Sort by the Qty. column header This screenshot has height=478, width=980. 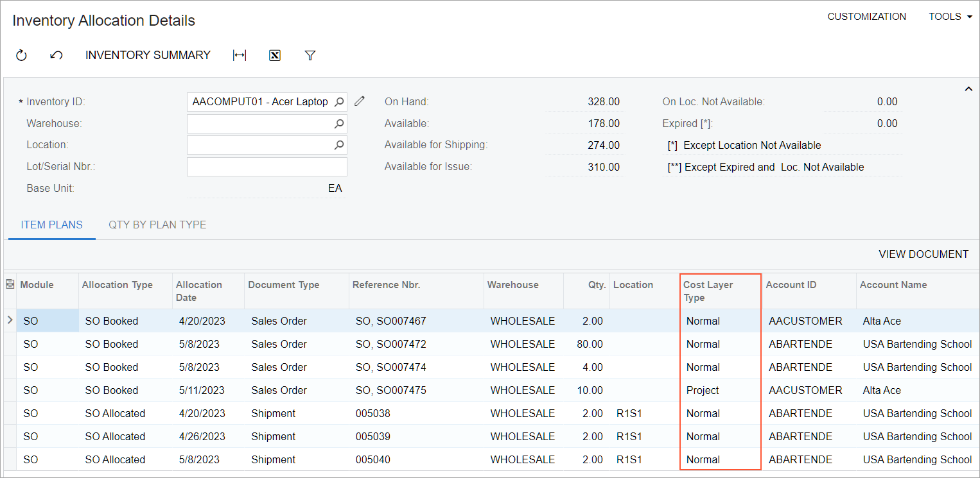586,290
